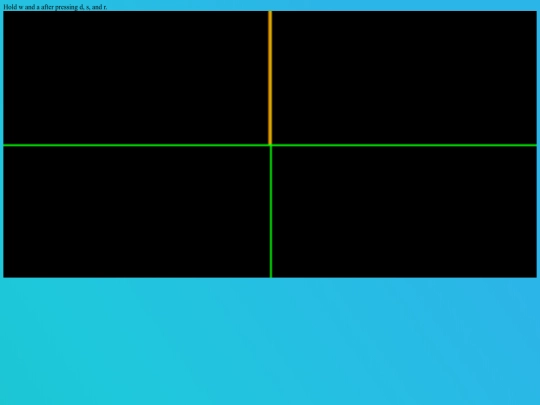This screenshot has width=540, height=405.
Task: Click the orange vertical line on canvas
Action: click(x=270, y=77)
